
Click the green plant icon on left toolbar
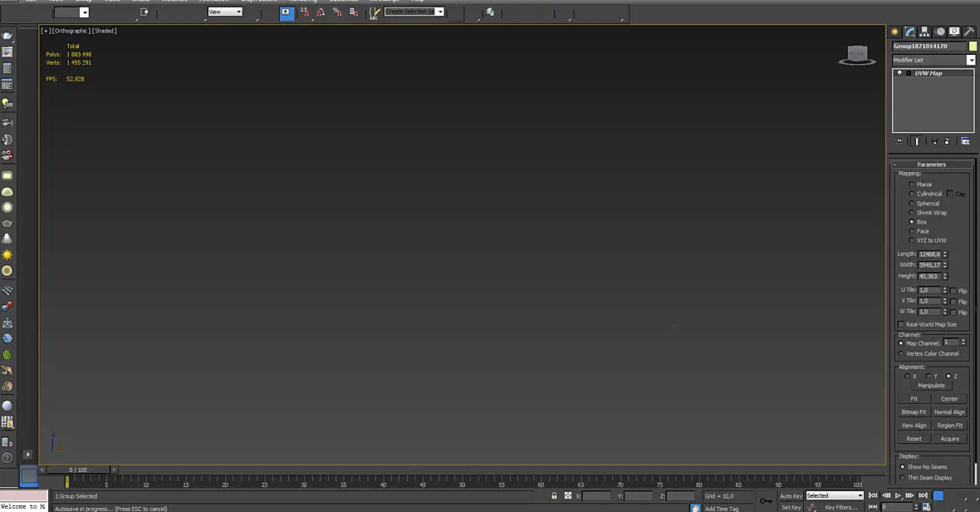click(7, 354)
